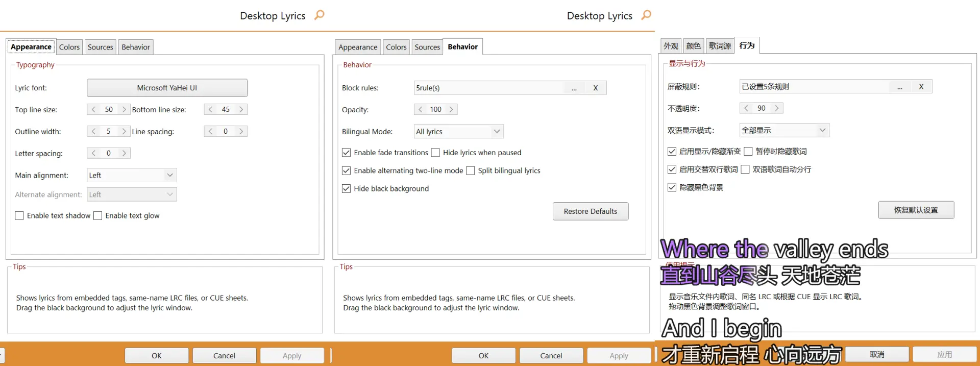Click Apply in middle window

pos(619,355)
